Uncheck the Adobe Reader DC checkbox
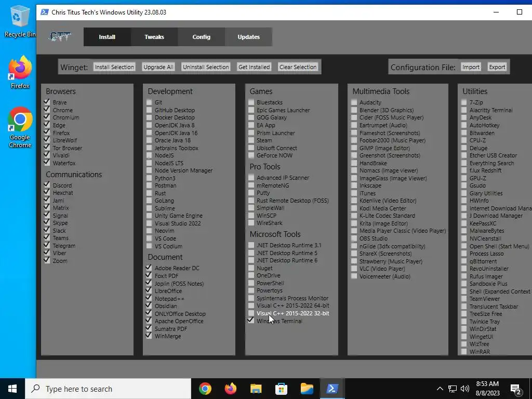 [149, 268]
